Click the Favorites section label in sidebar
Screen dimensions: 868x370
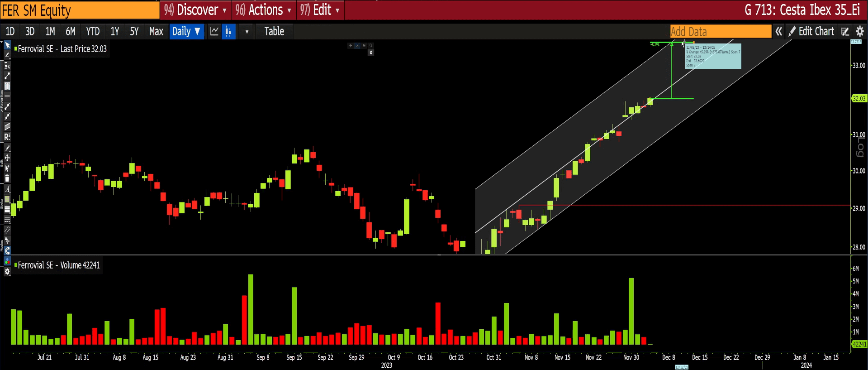coord(2,101)
